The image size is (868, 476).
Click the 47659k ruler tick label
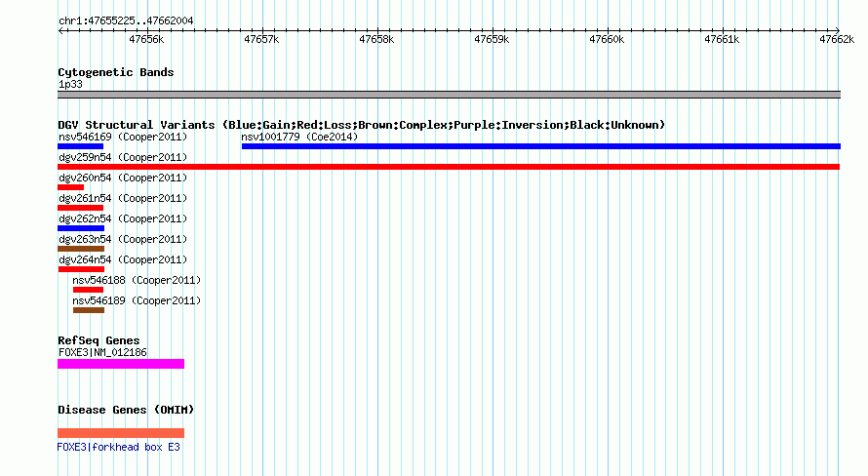coord(492,39)
